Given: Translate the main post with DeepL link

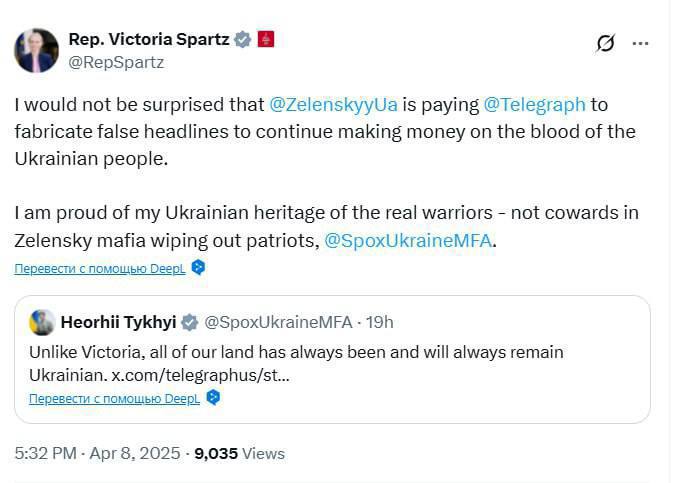Looking at the screenshot, I should pyautogui.click(x=100, y=268).
